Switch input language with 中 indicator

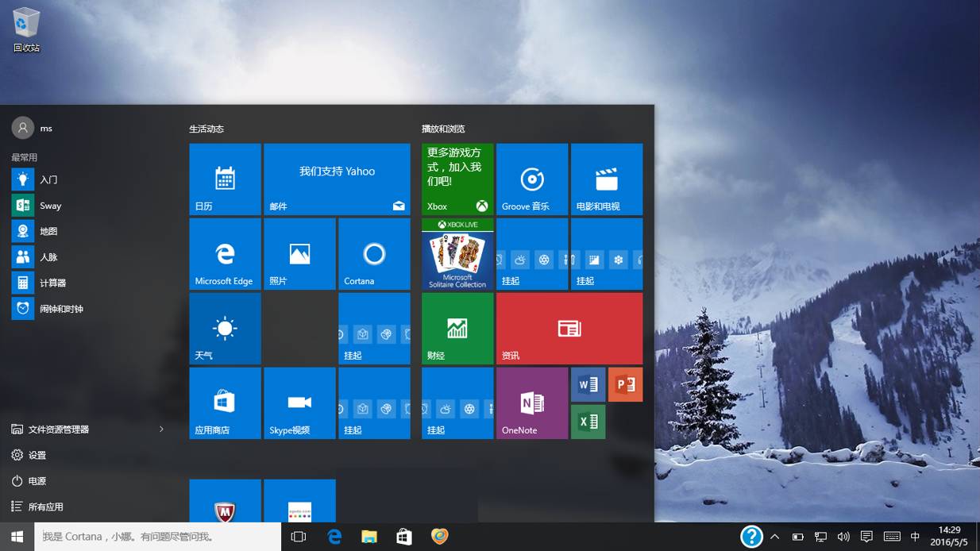(915, 537)
